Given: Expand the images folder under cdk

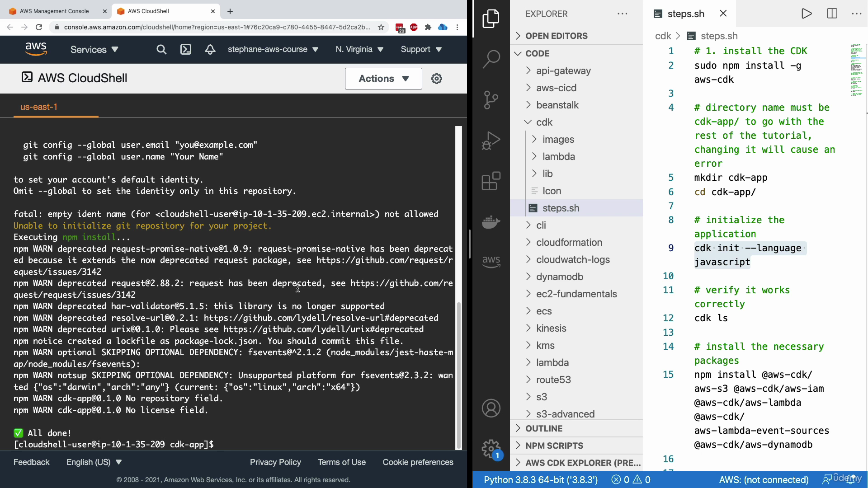Looking at the screenshot, I should tap(576, 139).
